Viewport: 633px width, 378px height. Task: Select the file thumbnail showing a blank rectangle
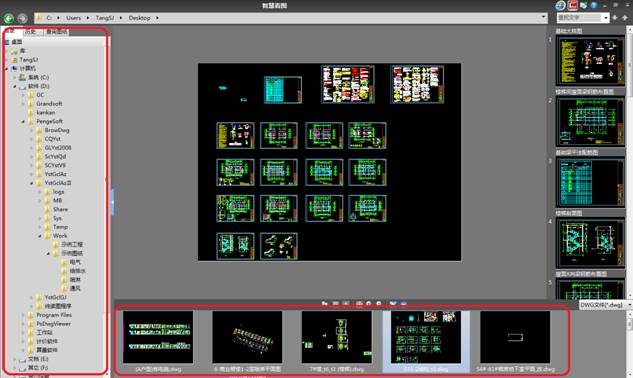coord(515,337)
